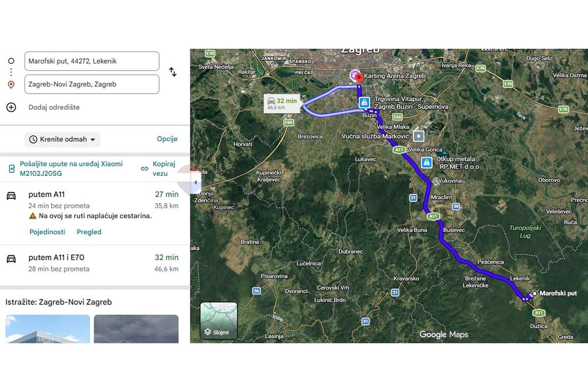Screen dimensions: 588x392
Task: Click the Vukovina label on map
Action: [450, 181]
